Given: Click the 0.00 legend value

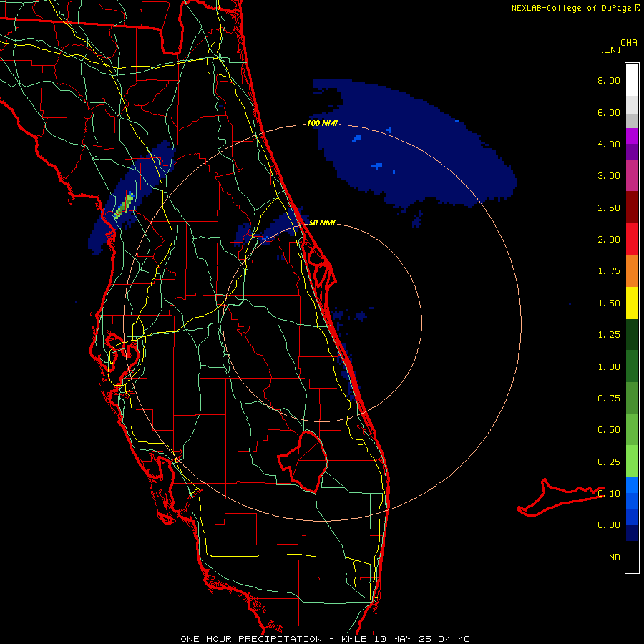Looking at the screenshot, I should 609,525.
